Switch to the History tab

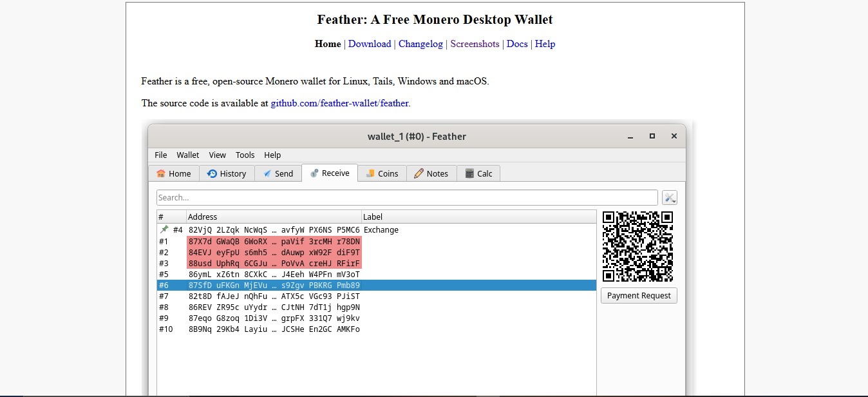click(x=227, y=173)
